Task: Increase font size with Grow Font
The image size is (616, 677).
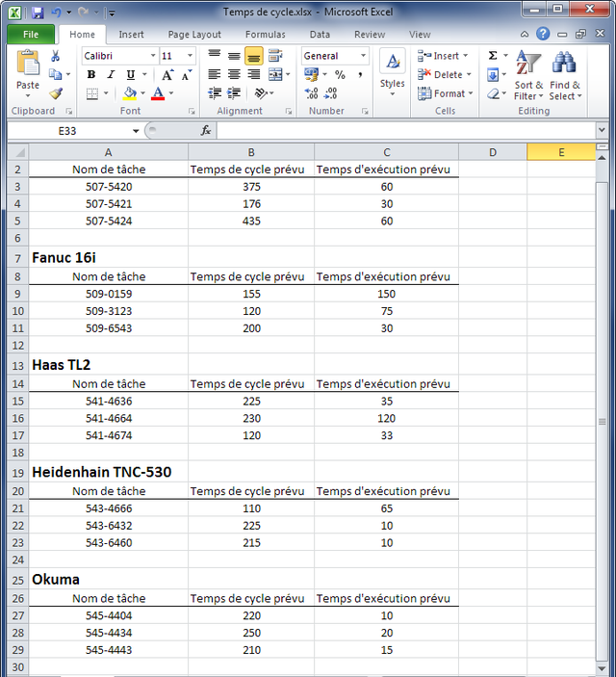Action: click(x=167, y=75)
